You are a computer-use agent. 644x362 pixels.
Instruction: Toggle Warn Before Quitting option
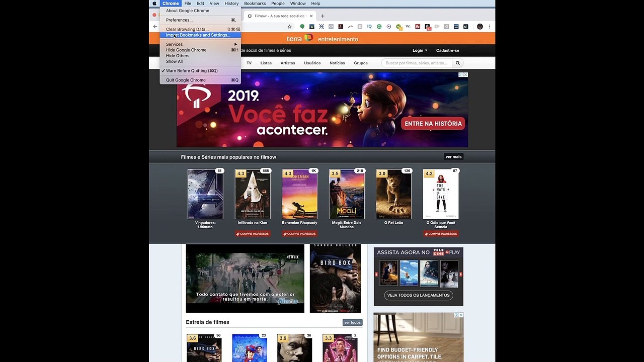coord(200,71)
